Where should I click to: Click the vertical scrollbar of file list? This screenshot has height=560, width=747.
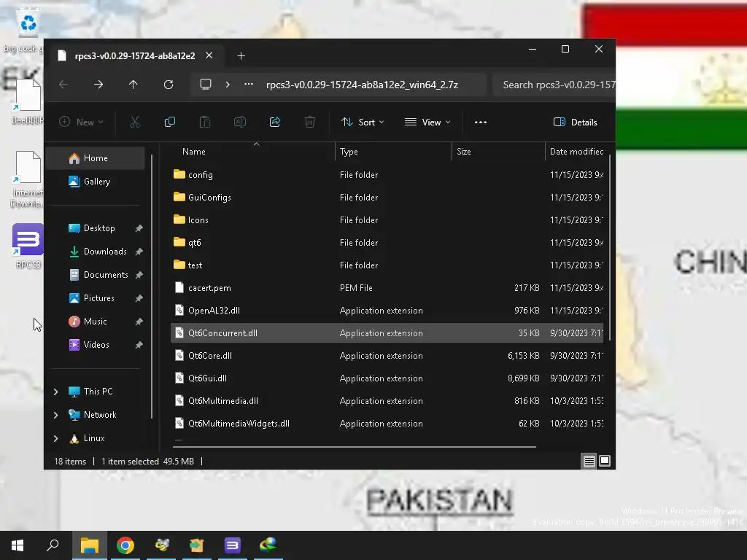609,248
